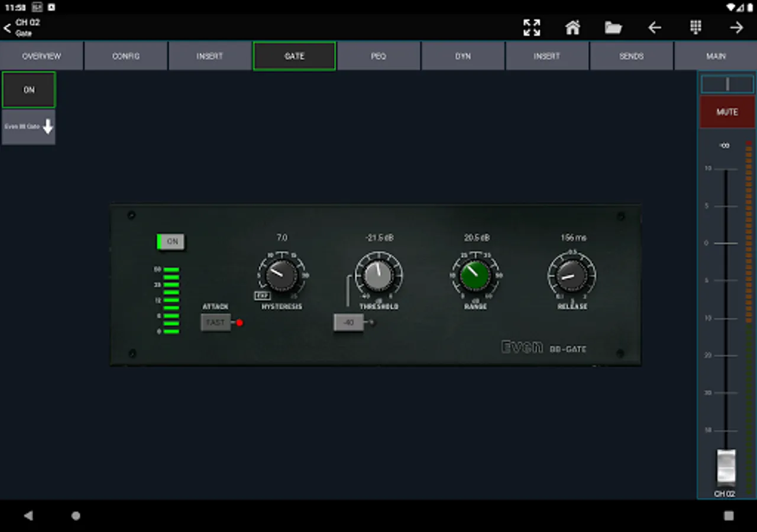
Task: Open the OVERVIEW tab
Action: coord(41,56)
